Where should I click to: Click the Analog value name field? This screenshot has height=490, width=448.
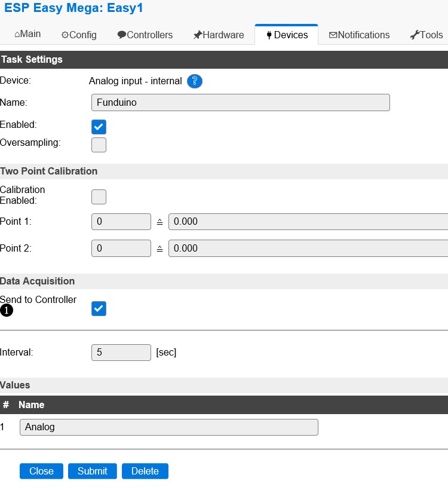pyautogui.click(x=169, y=427)
